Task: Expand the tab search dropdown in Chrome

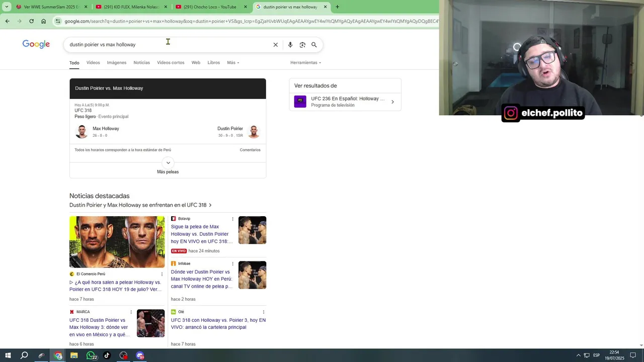Action: 7,7
